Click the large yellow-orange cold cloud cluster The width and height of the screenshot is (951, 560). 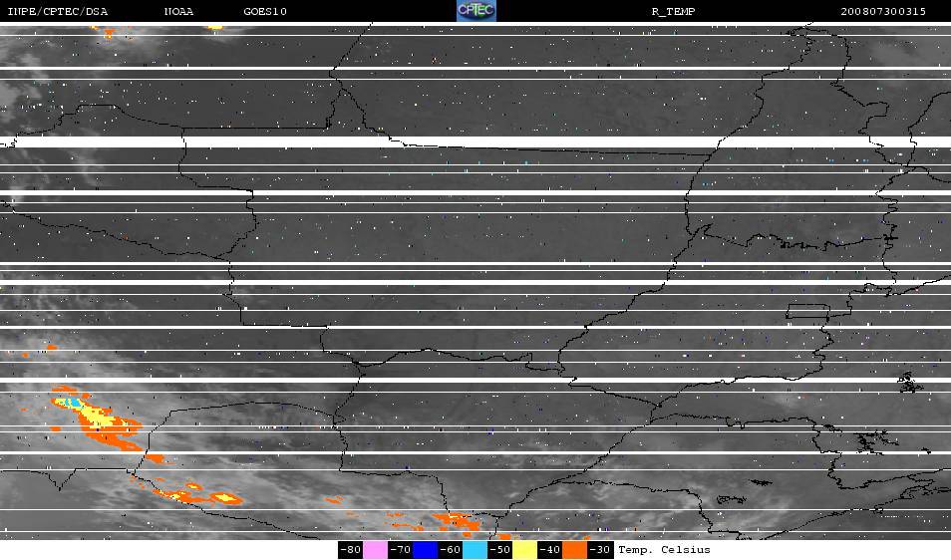(x=96, y=419)
